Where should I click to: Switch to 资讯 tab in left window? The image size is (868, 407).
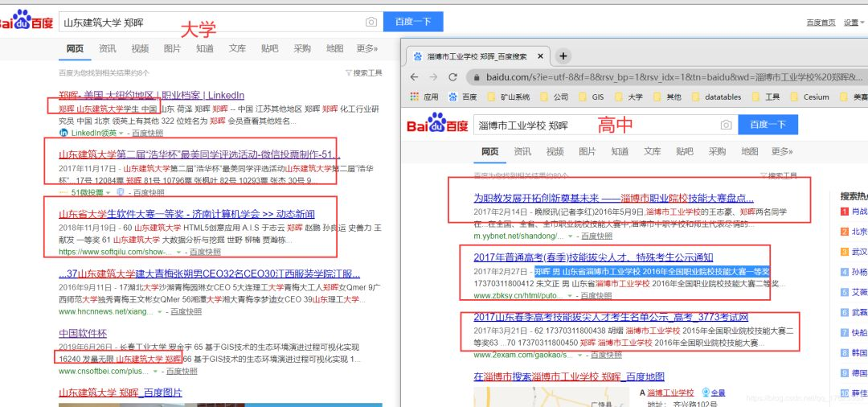(x=108, y=49)
